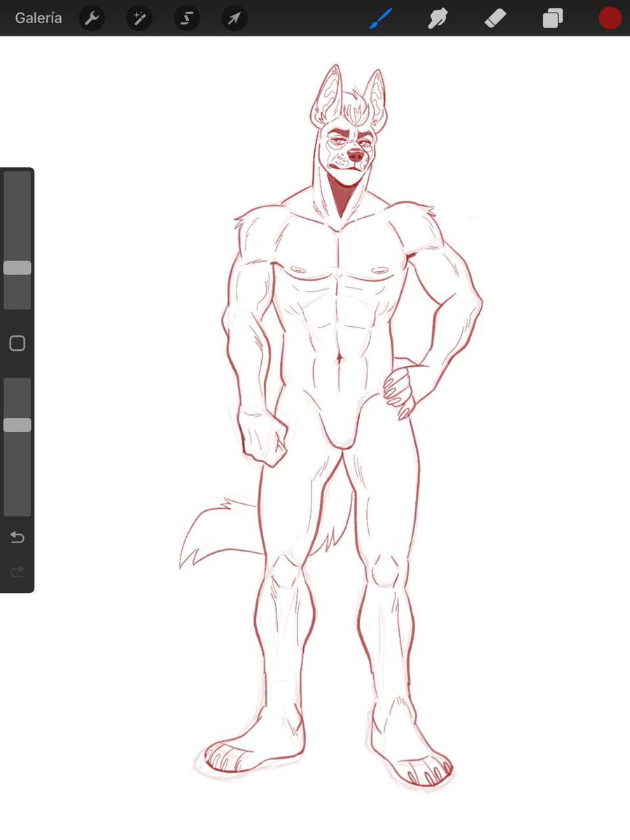Open the red color picker swatch
Image resolution: width=630 pixels, height=840 pixels.
(x=610, y=18)
